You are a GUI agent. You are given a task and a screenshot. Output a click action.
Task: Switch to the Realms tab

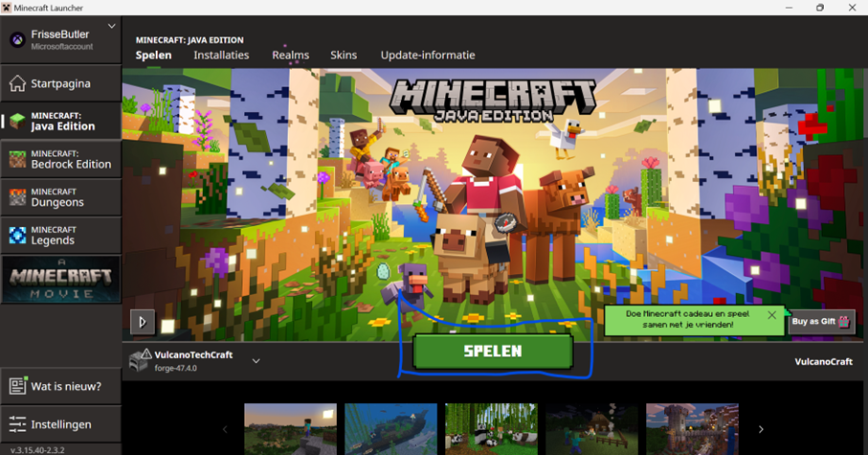(291, 55)
